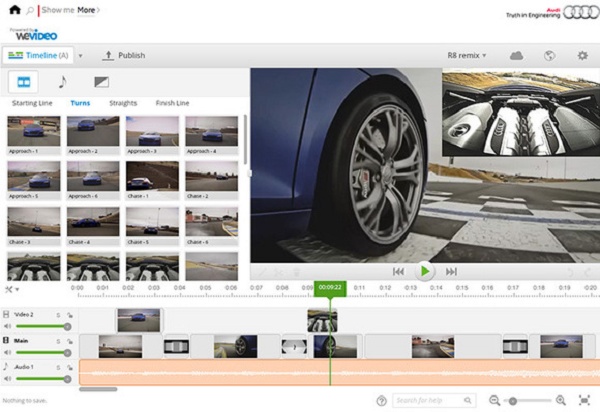
Task: Open dropdown arrow next to Timeline (A)
Action: [80, 56]
